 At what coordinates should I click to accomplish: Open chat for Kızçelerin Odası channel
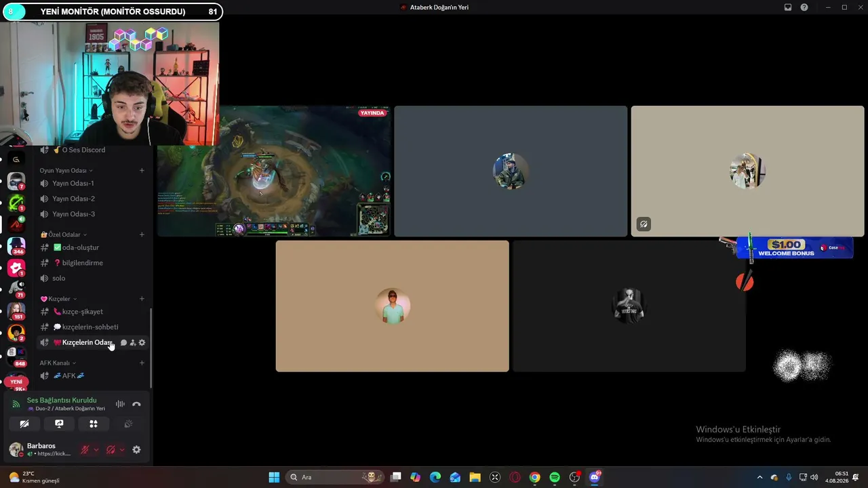tap(123, 343)
